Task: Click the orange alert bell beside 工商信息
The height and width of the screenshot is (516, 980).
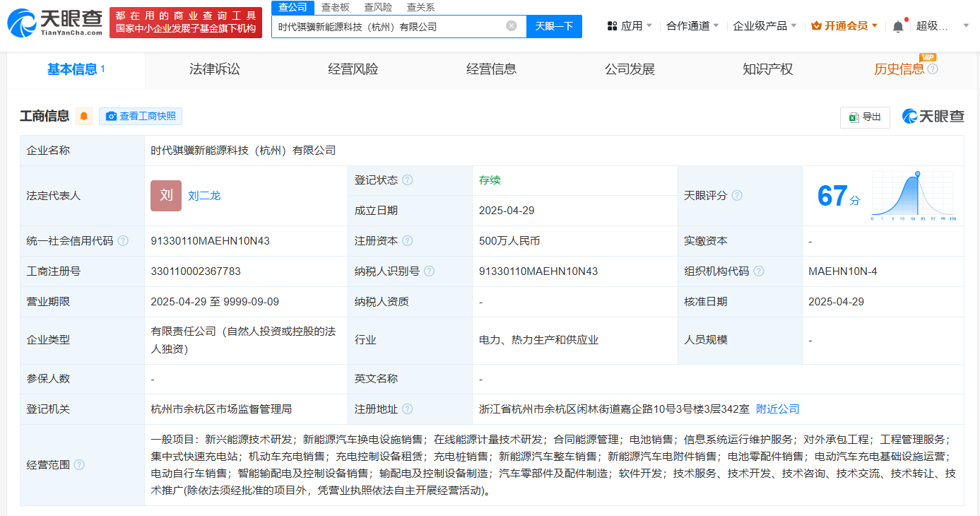Action: 84,117
